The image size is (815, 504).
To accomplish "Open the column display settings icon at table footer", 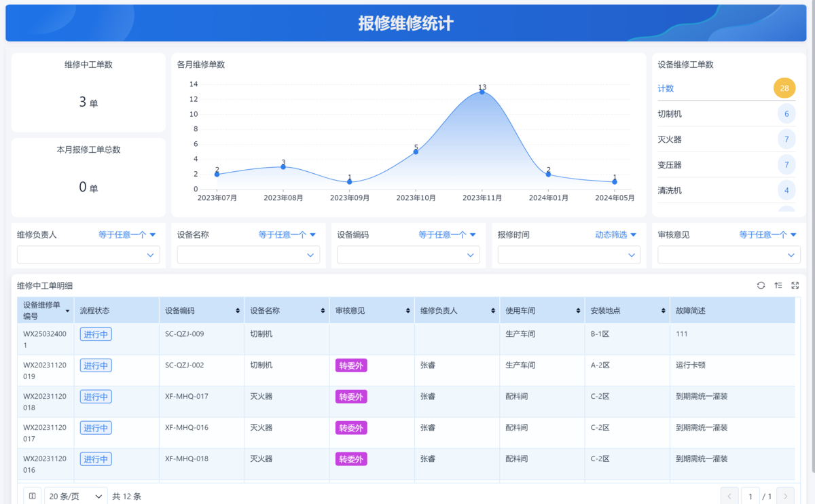I will point(33,497).
